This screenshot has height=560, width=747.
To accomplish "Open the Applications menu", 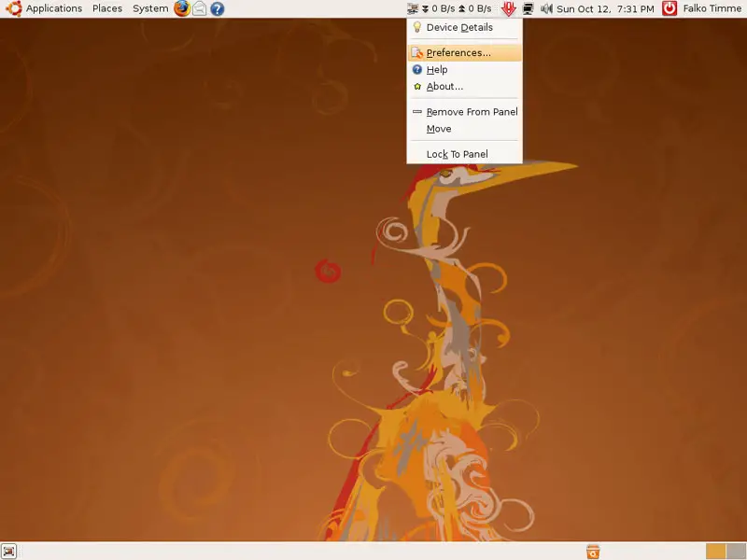I will pyautogui.click(x=54, y=8).
